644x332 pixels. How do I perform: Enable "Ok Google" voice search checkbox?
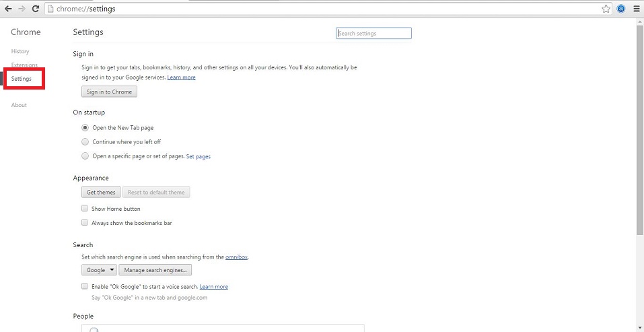(85, 286)
